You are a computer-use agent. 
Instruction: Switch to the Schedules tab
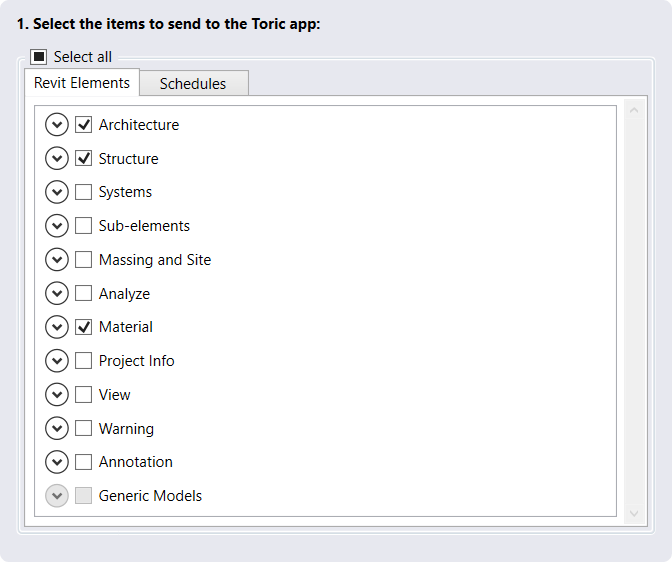[x=193, y=84]
